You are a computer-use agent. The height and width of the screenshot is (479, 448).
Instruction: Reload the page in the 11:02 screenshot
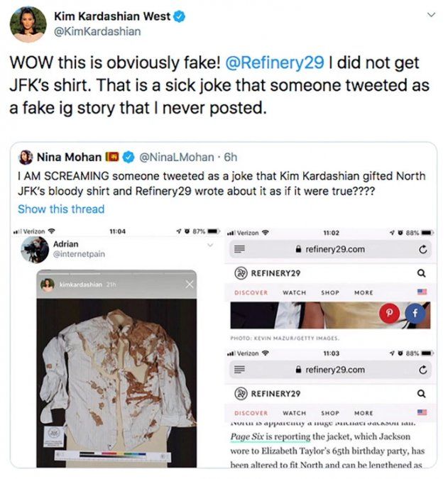422,249
